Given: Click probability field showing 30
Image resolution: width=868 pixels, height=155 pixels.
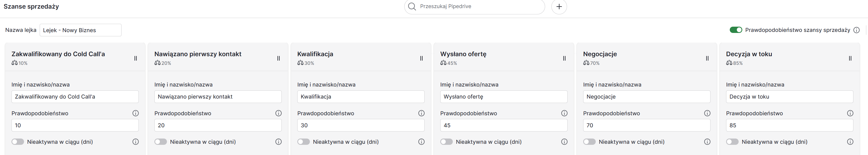Looking at the screenshot, I should [x=360, y=125].
